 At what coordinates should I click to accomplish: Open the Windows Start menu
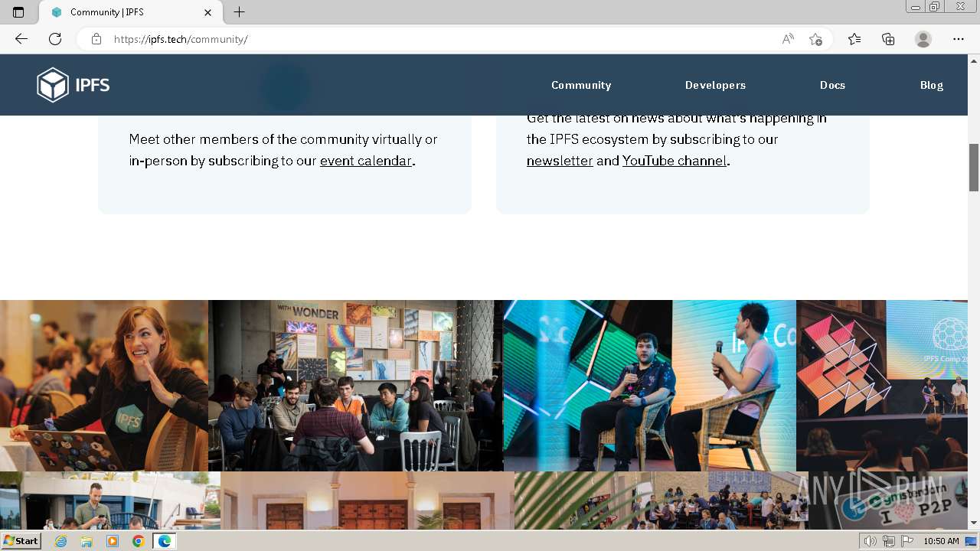point(21,541)
